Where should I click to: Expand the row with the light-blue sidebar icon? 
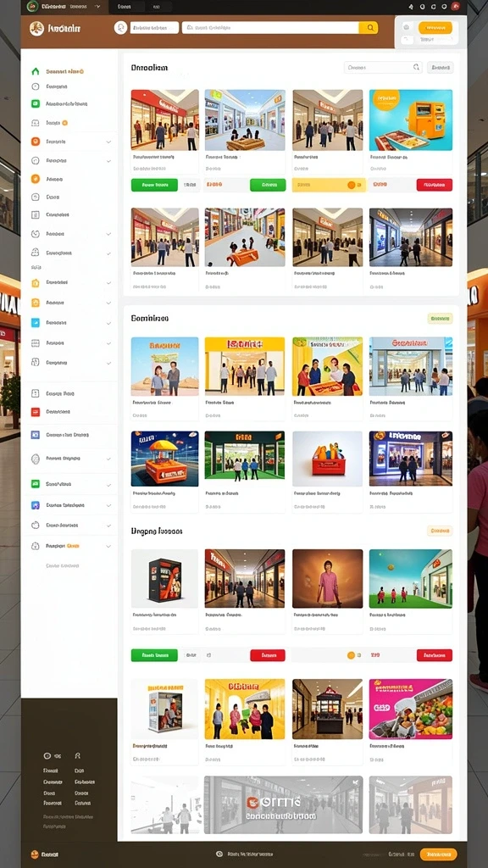point(108,322)
